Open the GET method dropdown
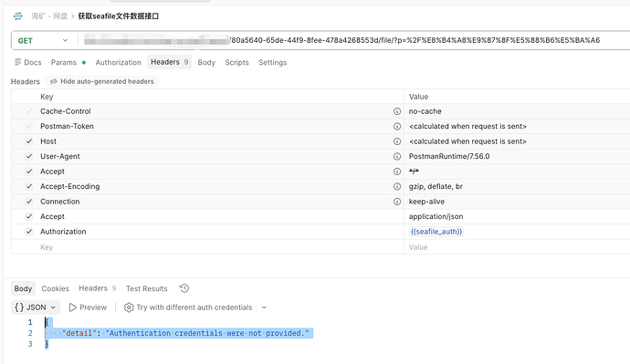This screenshot has height=364, width=630. (43, 40)
